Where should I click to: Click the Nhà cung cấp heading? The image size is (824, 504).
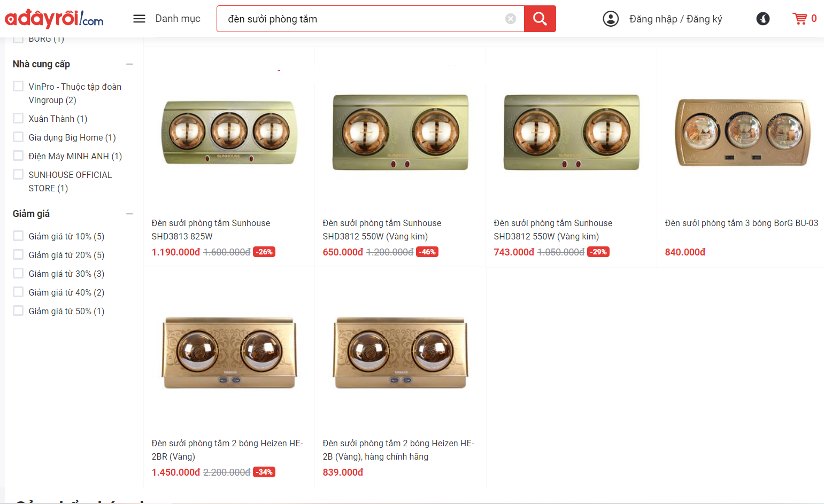tap(41, 64)
